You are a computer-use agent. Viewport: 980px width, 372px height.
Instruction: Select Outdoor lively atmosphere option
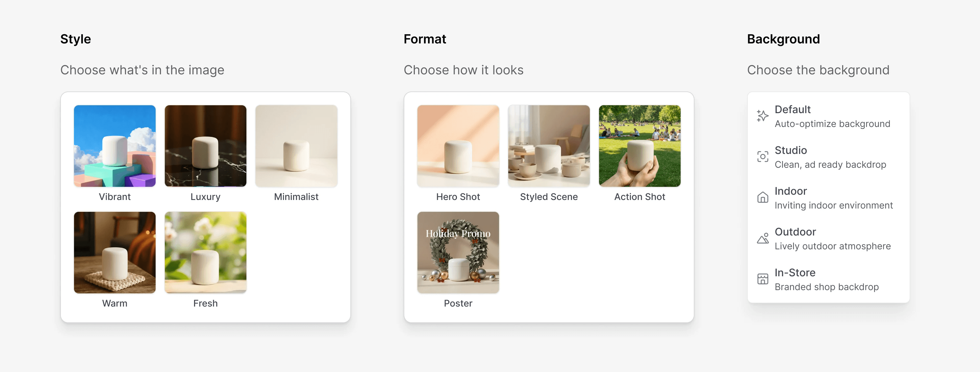pyautogui.click(x=829, y=238)
